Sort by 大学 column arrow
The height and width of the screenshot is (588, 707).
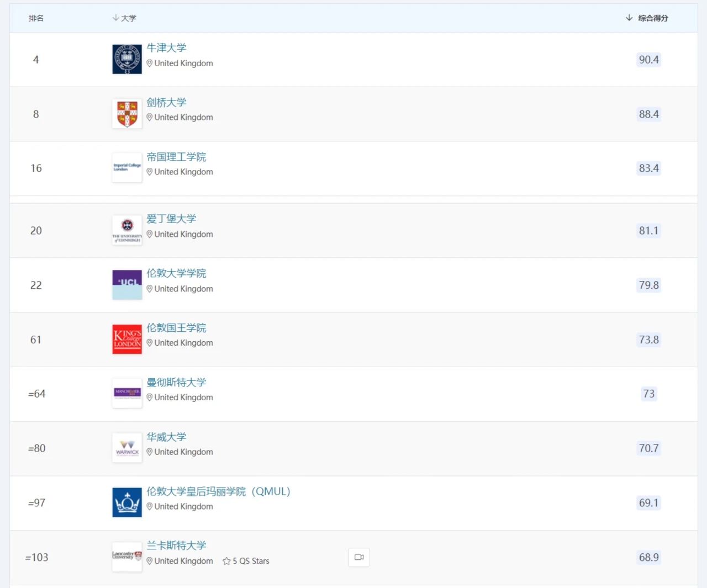click(x=115, y=18)
